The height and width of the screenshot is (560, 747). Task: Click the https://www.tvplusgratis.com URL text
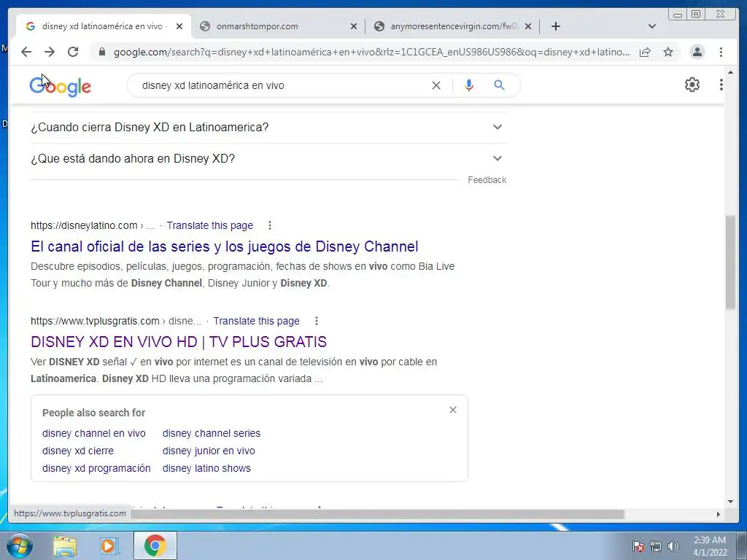[95, 321]
